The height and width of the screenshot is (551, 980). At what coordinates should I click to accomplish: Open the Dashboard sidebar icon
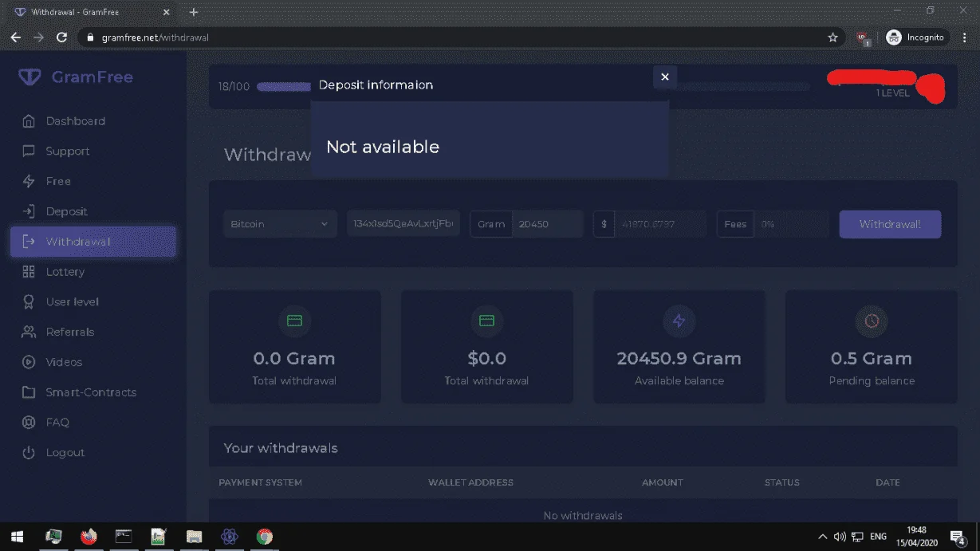(x=29, y=121)
